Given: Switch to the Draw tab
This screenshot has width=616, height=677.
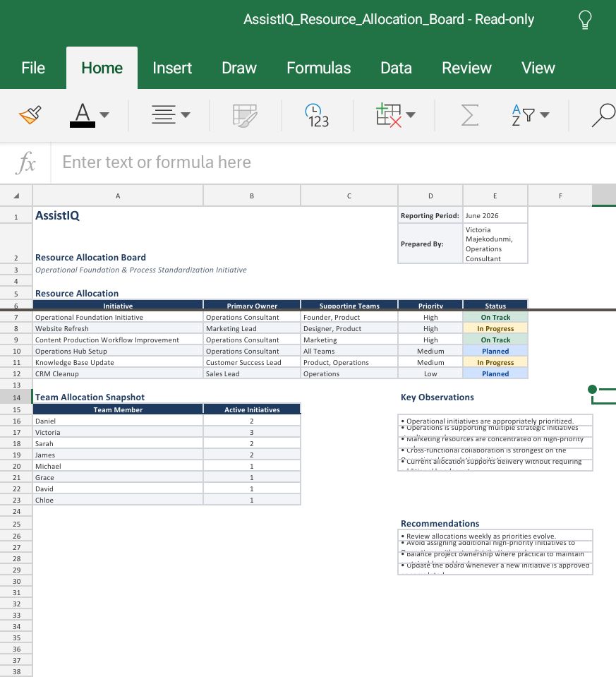Looking at the screenshot, I should pyautogui.click(x=239, y=68).
